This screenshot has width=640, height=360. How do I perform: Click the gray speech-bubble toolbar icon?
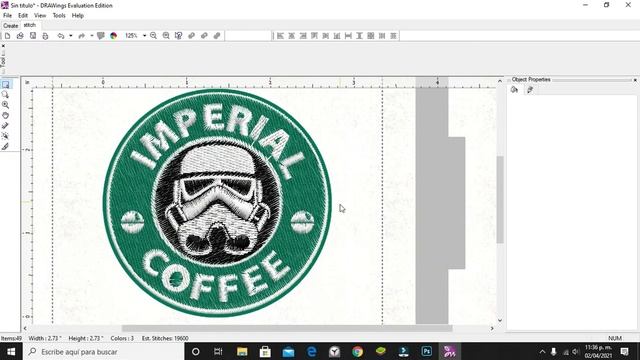point(101,36)
